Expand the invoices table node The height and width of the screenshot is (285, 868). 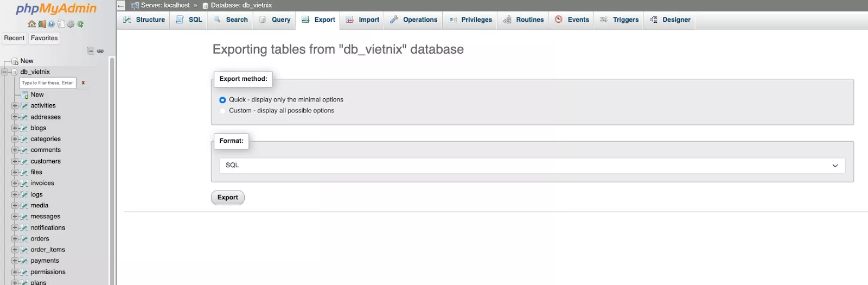click(x=15, y=183)
